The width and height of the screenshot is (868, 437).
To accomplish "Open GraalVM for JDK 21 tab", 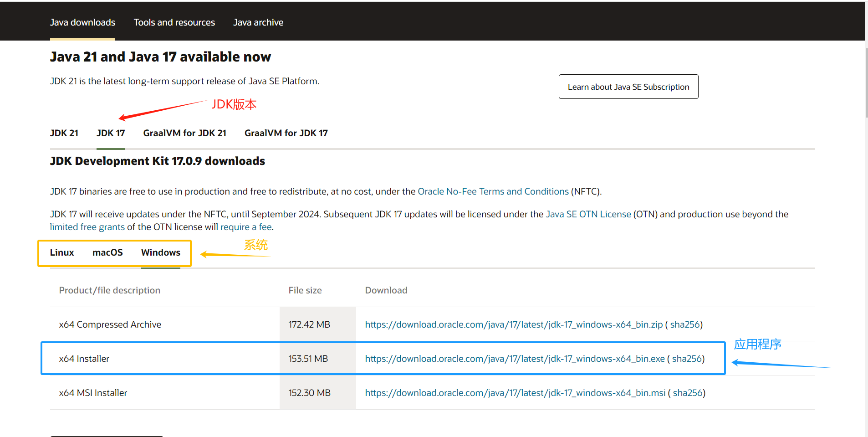I will pos(184,133).
